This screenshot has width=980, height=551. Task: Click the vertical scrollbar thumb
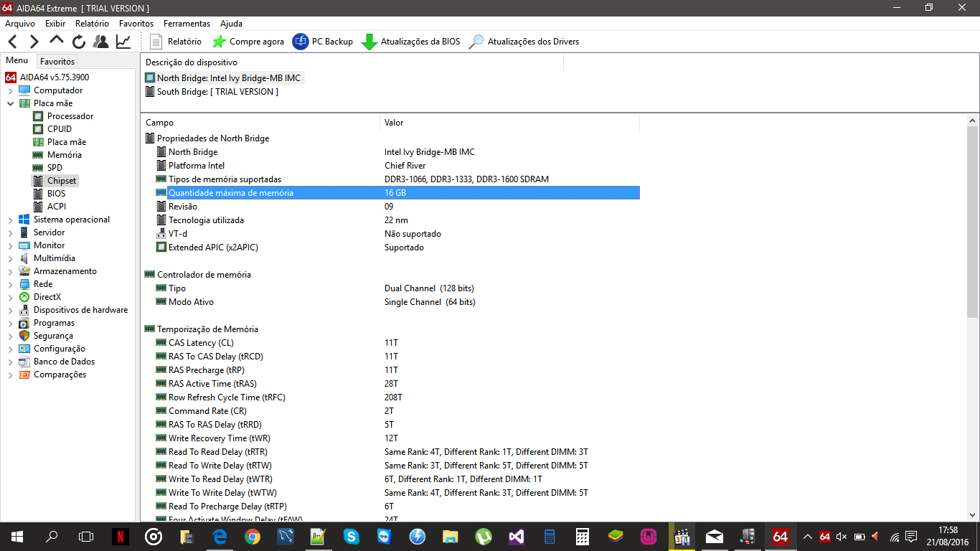[x=973, y=222]
